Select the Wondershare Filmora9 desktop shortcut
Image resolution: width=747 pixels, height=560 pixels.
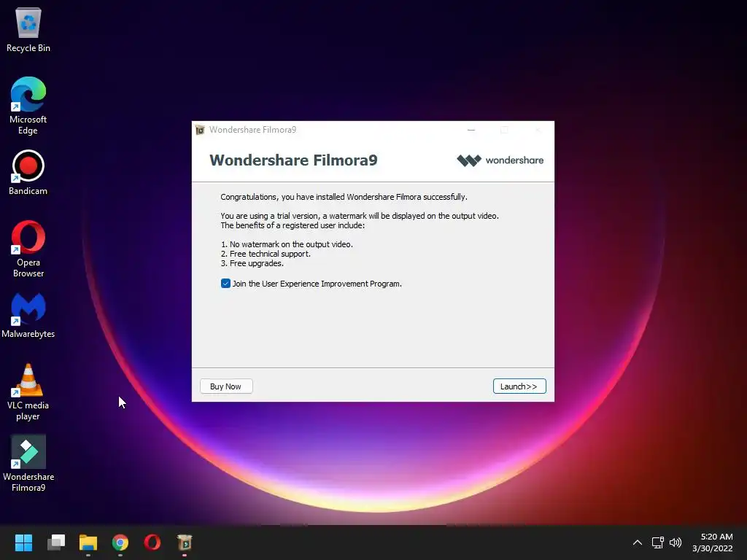pos(28,463)
